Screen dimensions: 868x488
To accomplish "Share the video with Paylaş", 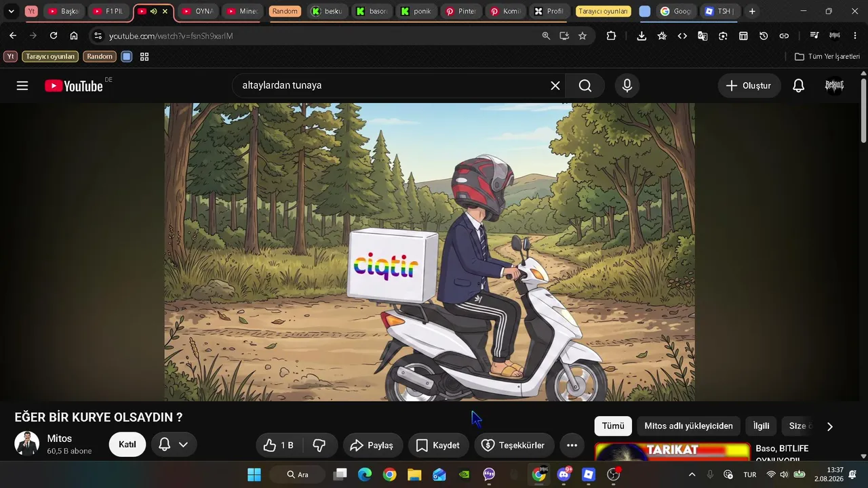I will tap(372, 445).
